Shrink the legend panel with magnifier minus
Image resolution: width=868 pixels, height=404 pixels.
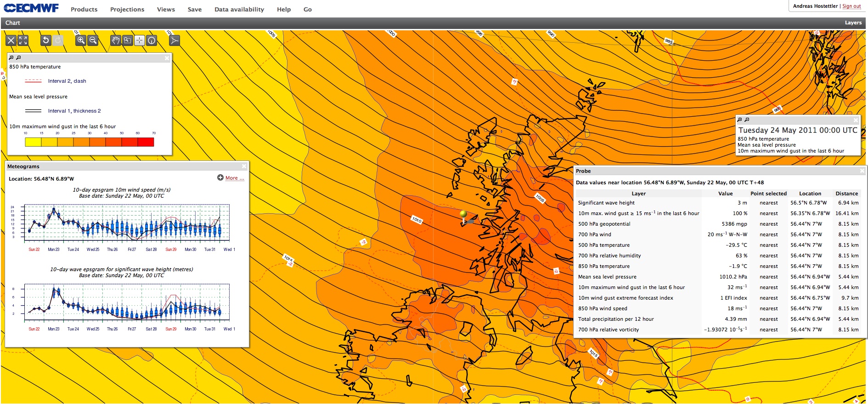(x=18, y=57)
